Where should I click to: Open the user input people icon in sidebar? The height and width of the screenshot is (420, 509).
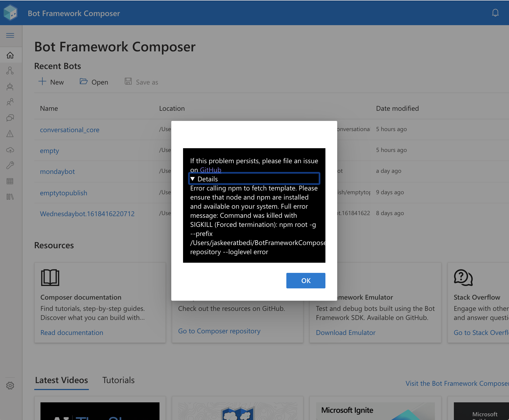(x=10, y=102)
